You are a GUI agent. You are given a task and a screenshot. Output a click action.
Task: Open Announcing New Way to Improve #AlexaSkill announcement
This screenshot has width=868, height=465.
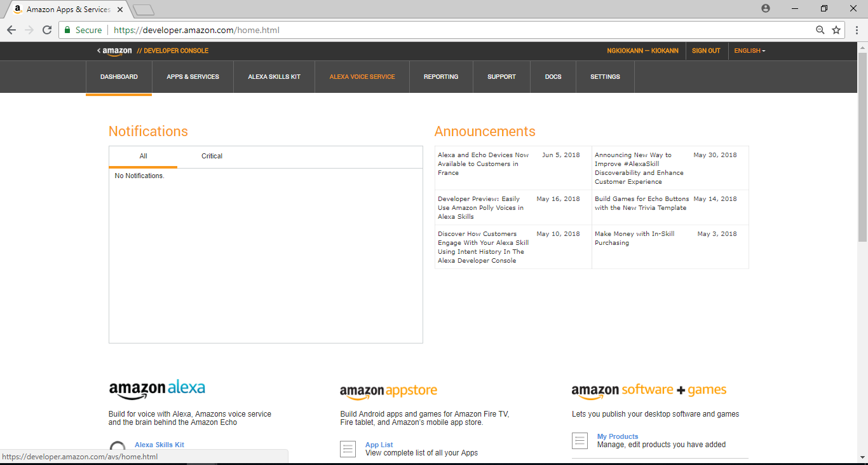(639, 169)
